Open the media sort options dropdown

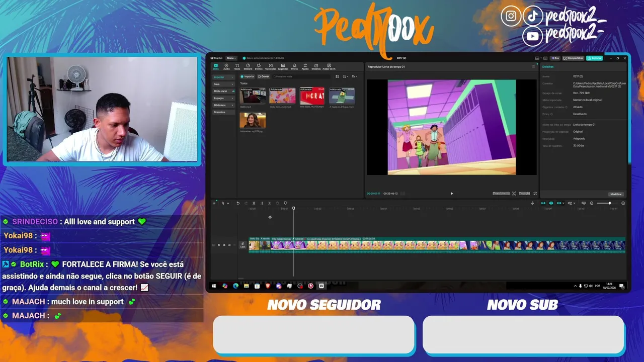click(x=345, y=76)
